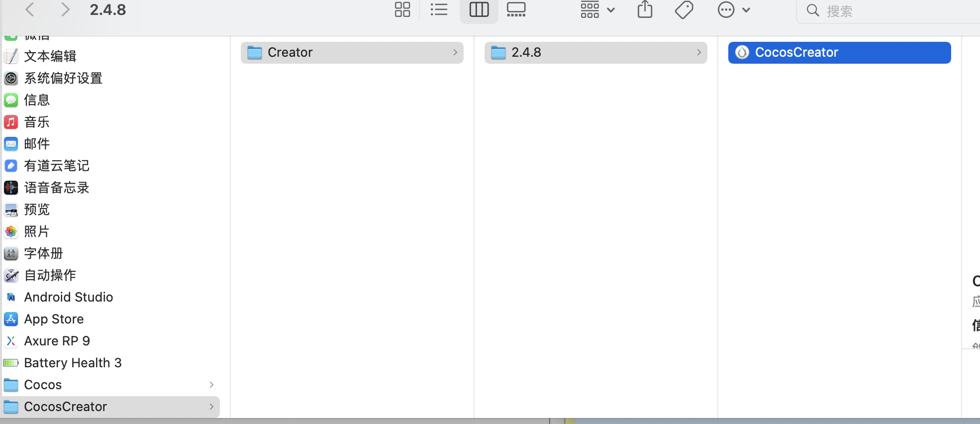Viewport: 980px width, 424px height.
Task: Expand the 2.4.8 folder chevron
Action: 699,52
